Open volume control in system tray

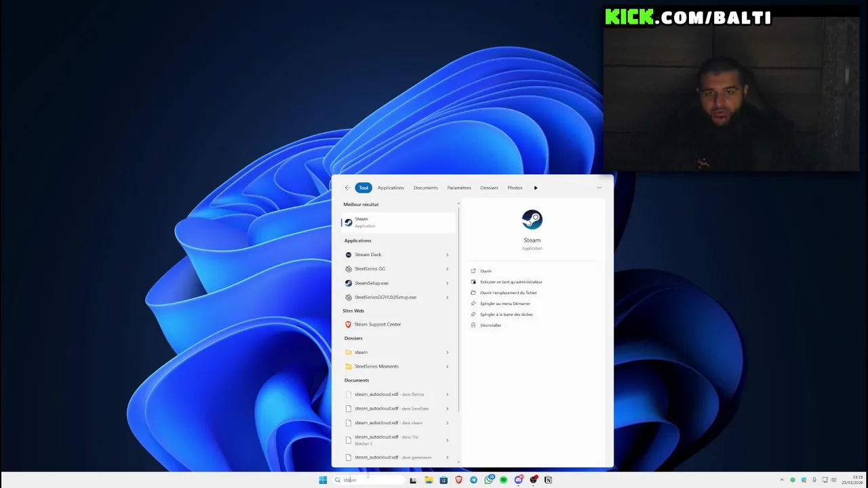(833, 480)
